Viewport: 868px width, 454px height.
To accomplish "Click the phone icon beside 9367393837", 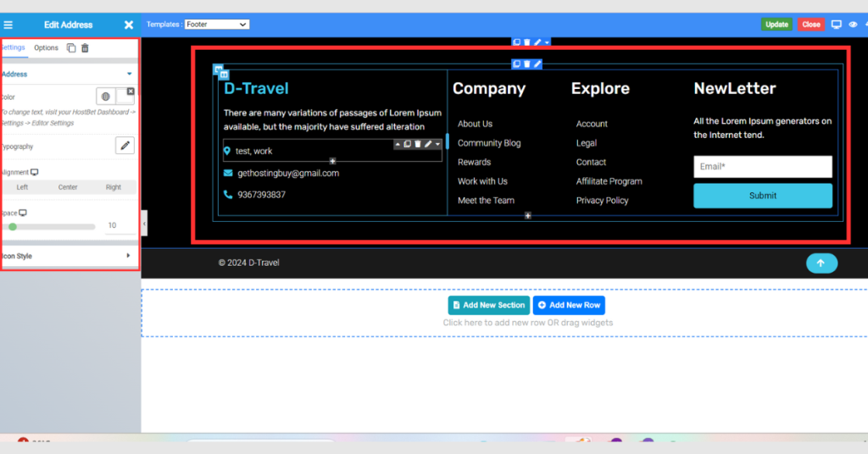I will (x=228, y=195).
